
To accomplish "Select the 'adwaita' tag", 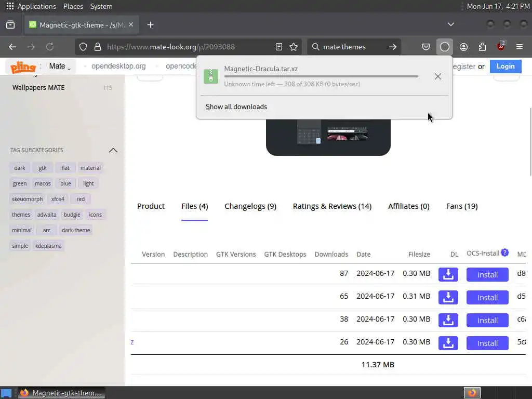I will point(47,215).
